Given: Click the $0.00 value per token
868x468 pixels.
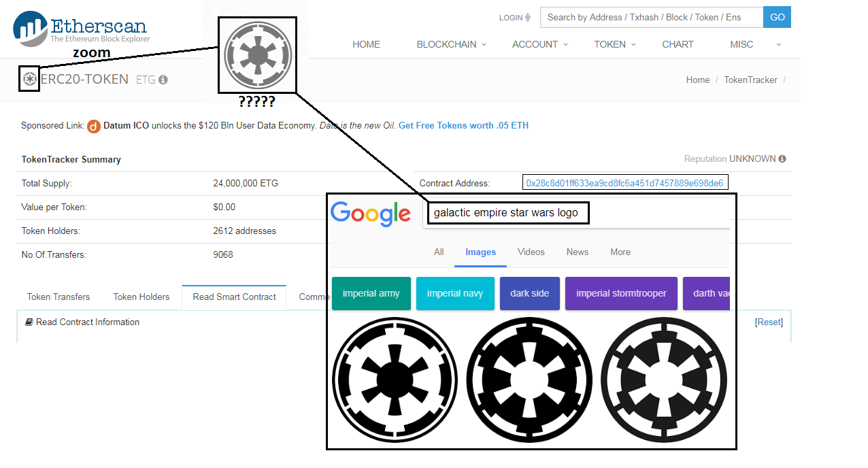Looking at the screenshot, I should click(x=224, y=207).
